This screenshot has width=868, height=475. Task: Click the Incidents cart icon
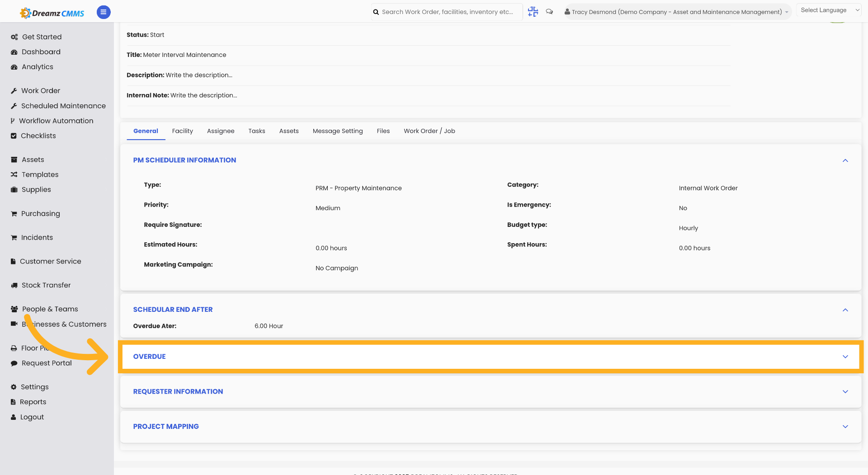(x=14, y=237)
